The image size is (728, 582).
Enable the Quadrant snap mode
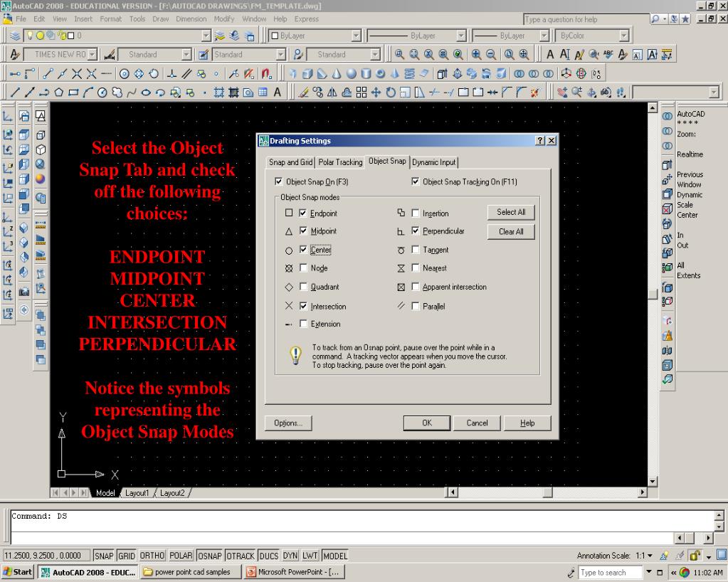tap(303, 287)
